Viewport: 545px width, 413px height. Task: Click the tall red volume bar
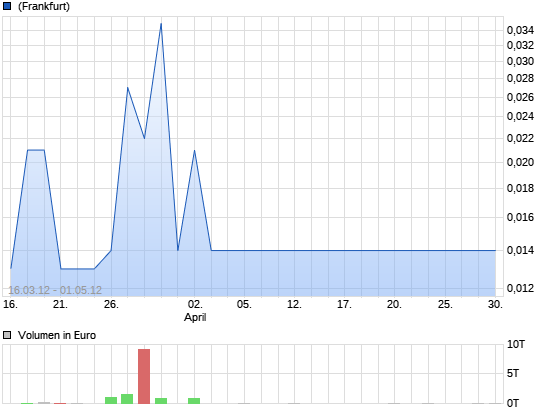[144, 376]
